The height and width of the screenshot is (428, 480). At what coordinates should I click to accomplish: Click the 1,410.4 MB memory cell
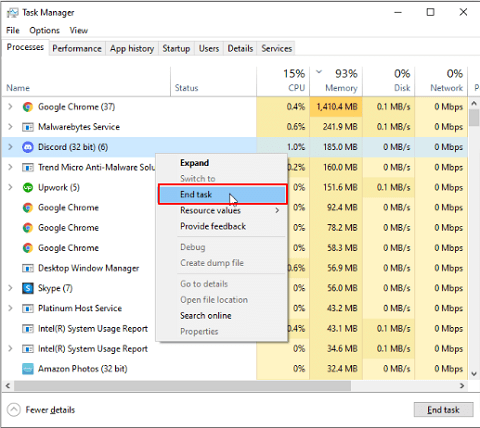336,107
